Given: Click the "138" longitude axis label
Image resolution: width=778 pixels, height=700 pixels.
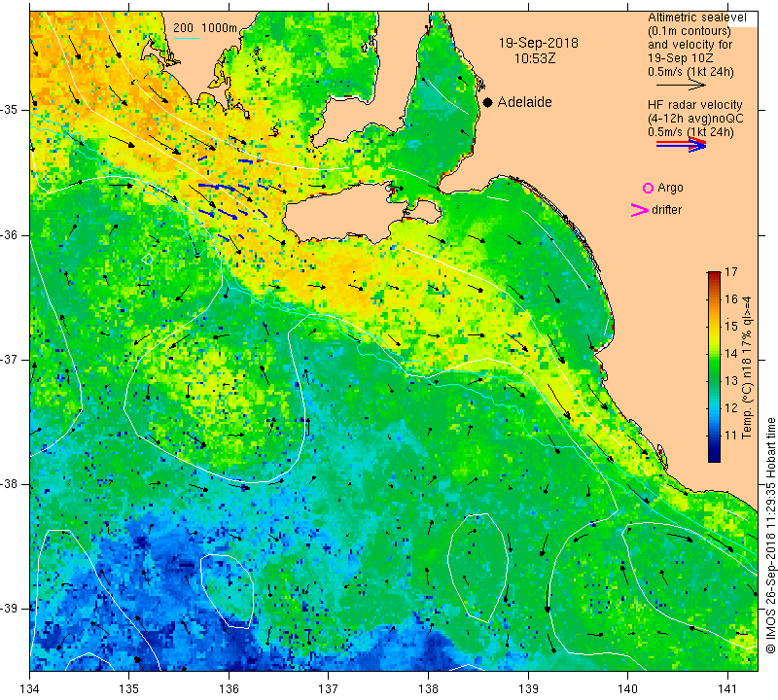Looking at the screenshot, I should (428, 689).
